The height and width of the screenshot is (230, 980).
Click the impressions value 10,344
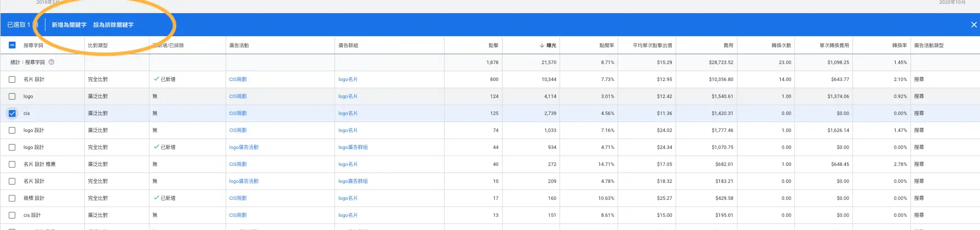click(x=549, y=79)
